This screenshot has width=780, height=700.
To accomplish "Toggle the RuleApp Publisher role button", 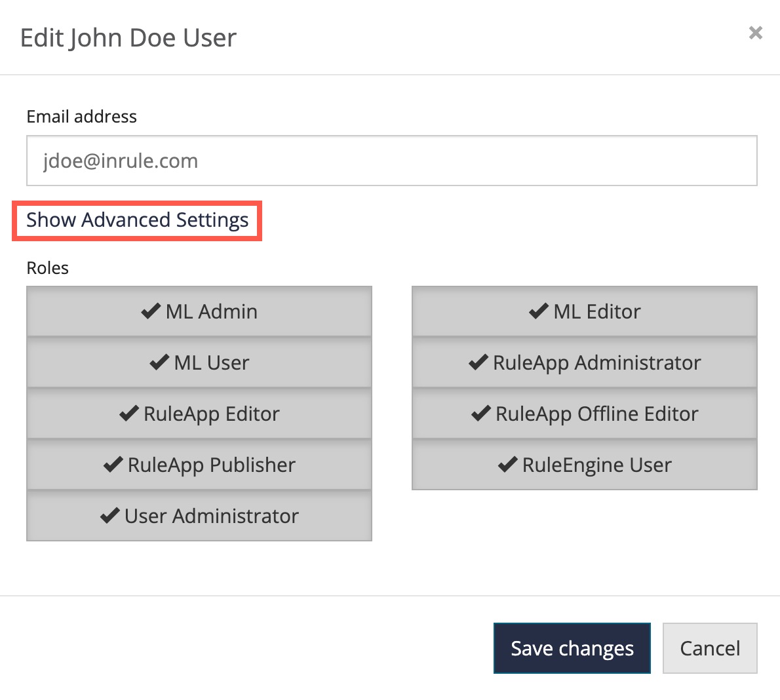I will 199,465.
